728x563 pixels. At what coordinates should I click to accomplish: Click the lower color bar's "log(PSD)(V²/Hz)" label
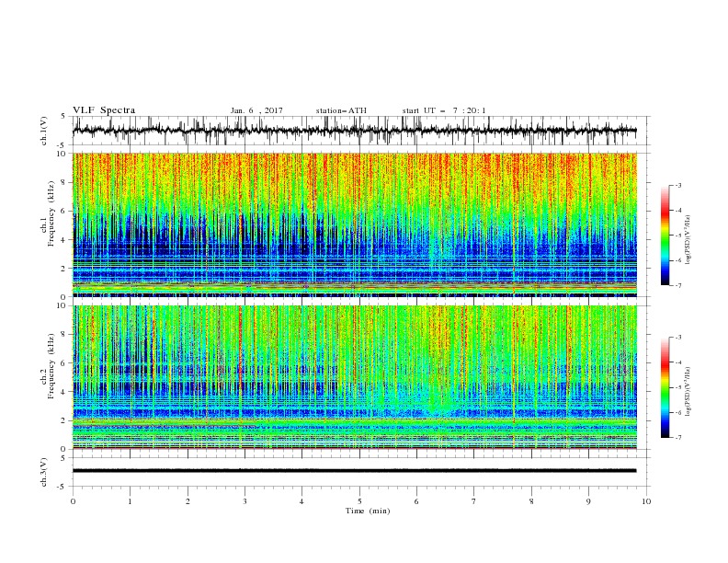(688, 392)
